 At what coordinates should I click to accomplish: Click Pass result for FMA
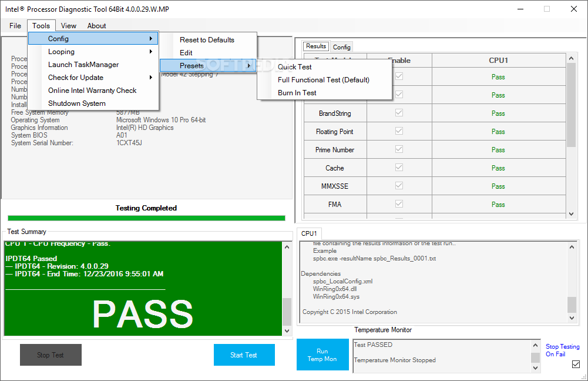[498, 205]
